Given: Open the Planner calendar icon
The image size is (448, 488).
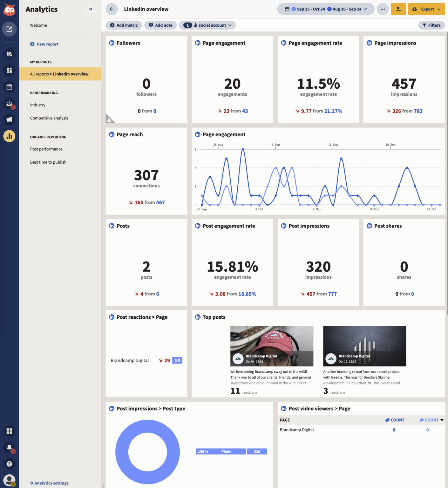Looking at the screenshot, I should click(x=10, y=87).
